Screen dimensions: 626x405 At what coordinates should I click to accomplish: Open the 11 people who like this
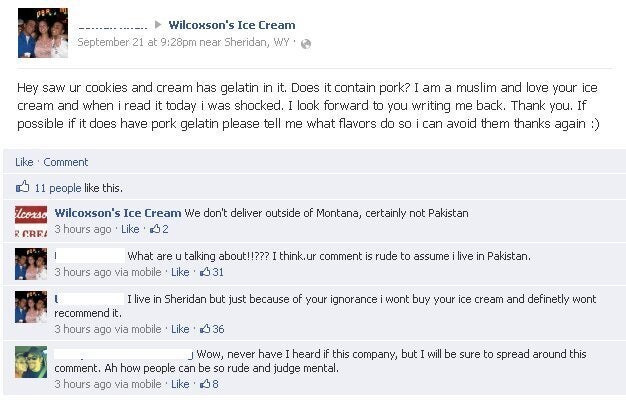coord(58,188)
